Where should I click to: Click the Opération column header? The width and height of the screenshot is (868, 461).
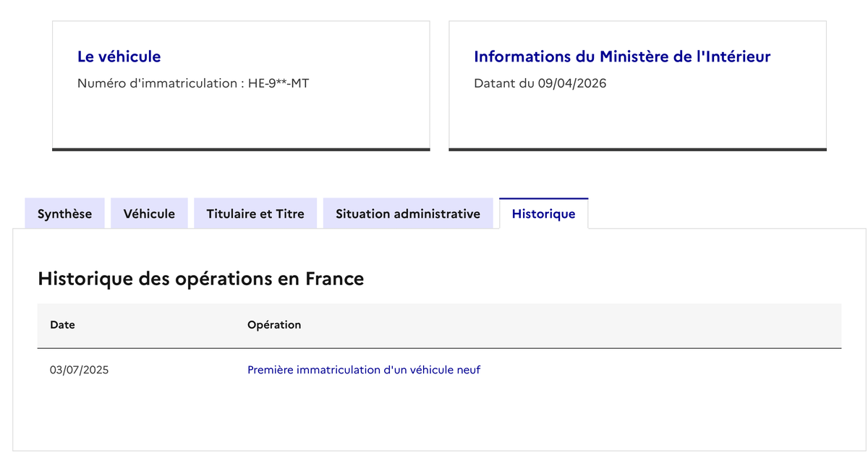click(x=274, y=325)
